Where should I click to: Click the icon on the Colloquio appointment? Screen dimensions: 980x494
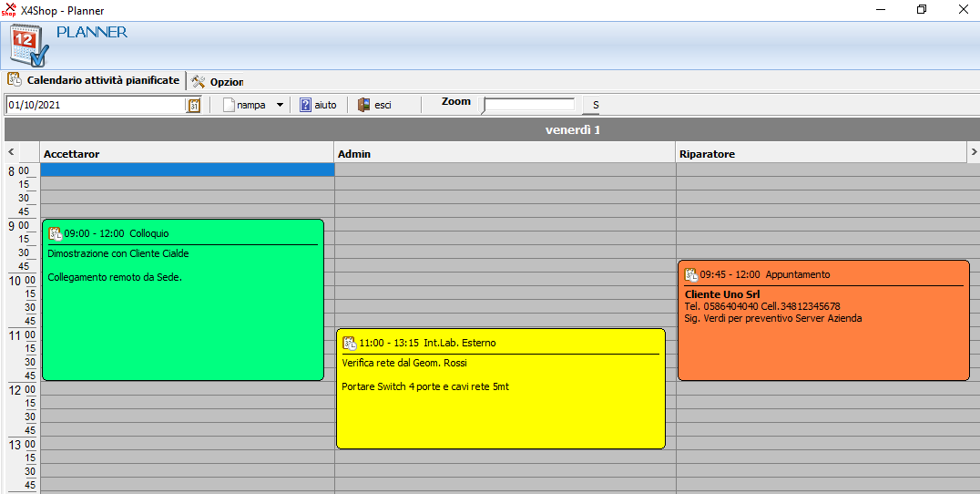click(x=55, y=233)
